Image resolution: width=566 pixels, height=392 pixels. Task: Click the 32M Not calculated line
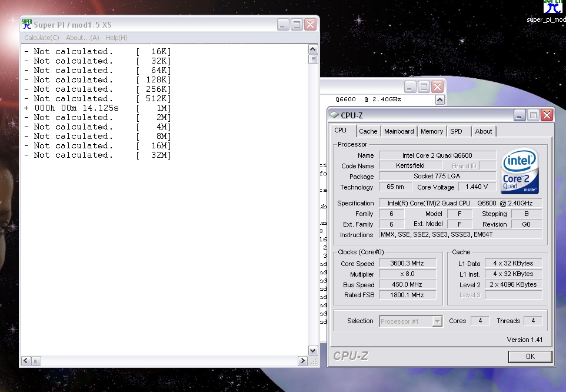(x=98, y=155)
